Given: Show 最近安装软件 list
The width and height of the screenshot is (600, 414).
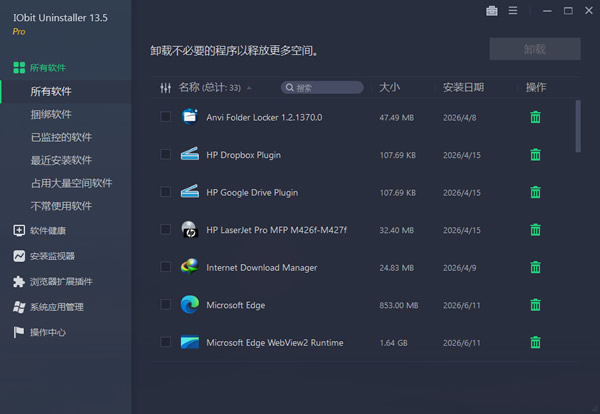Looking at the screenshot, I should (61, 160).
